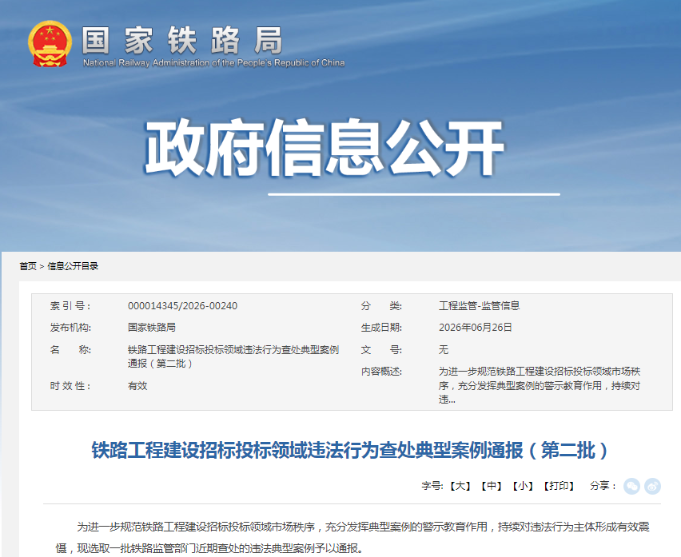This screenshot has height=557, width=681.
Task: Click the first body paragraph of the article
Action: tap(352, 537)
